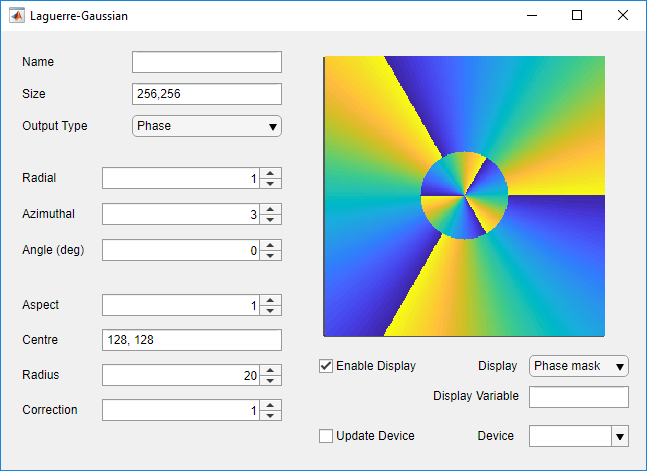647x471 pixels.
Task: Enable the Update Device checkbox
Action: pyautogui.click(x=326, y=436)
